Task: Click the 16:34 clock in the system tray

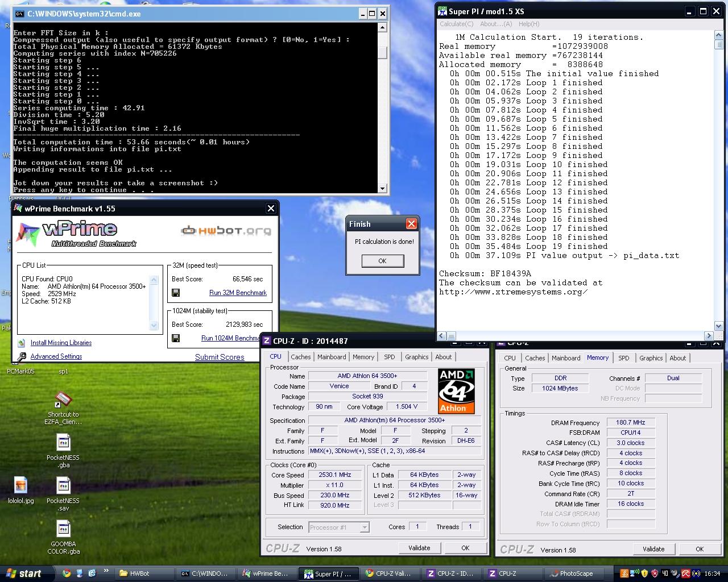Action: (x=712, y=573)
